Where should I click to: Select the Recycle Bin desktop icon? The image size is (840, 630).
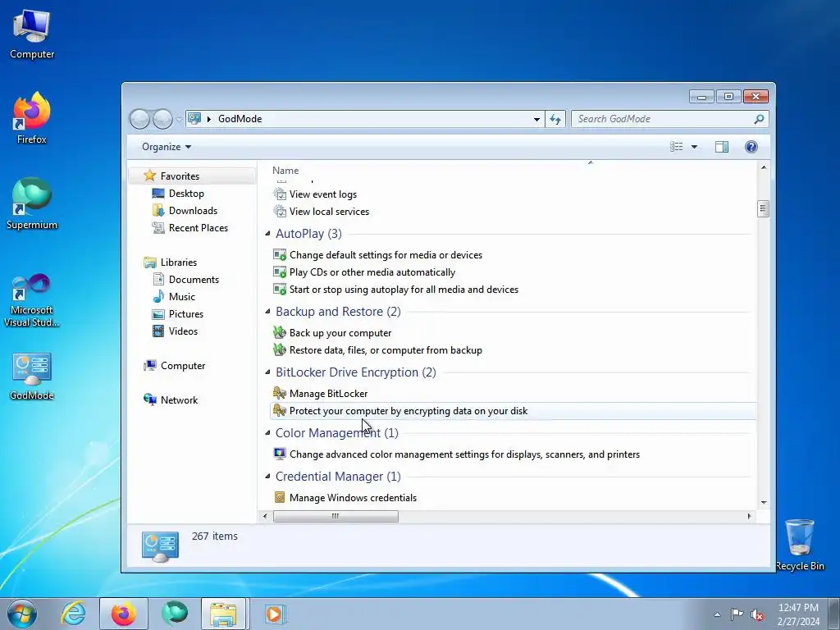(799, 545)
